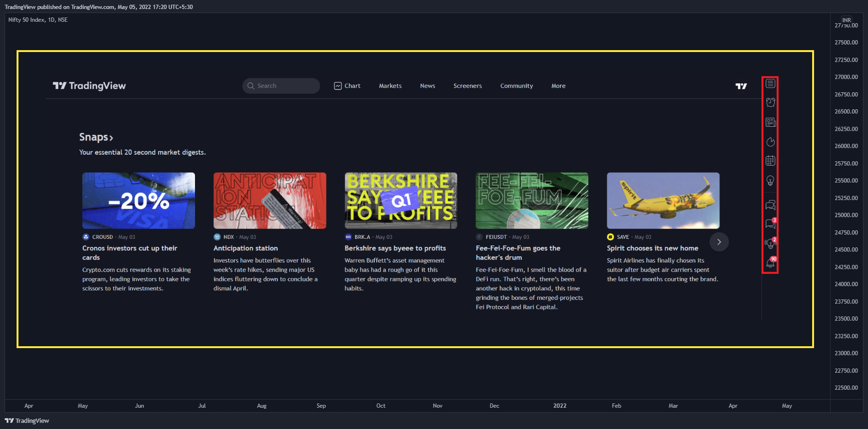
Task: Click price label 22500.00 on axis
Action: tap(846, 388)
